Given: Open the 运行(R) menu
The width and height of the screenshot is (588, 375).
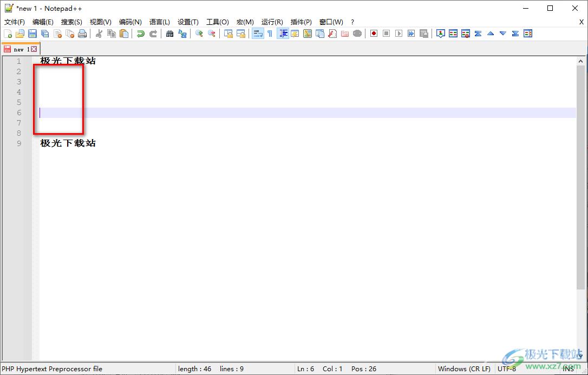Looking at the screenshot, I should click(272, 22).
